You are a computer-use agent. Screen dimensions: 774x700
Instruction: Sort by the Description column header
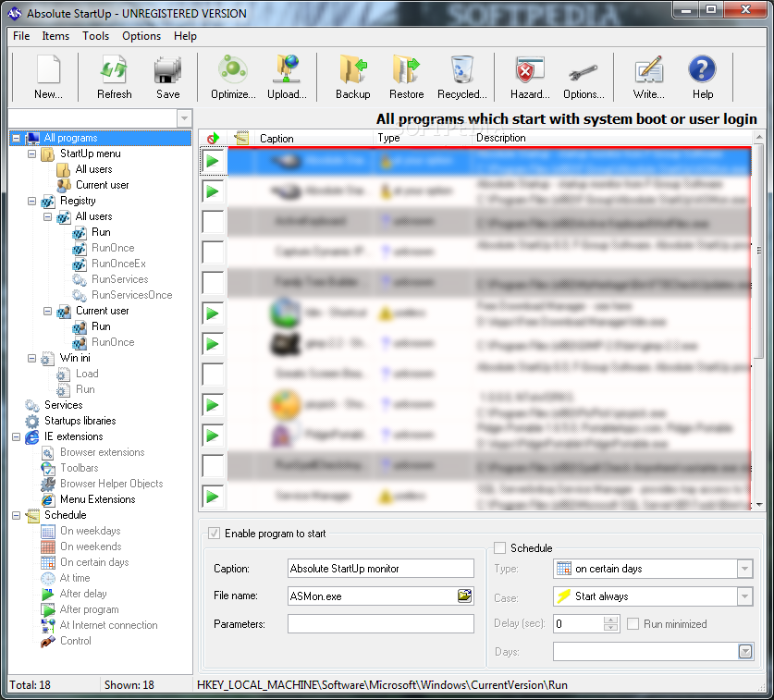click(x=612, y=138)
